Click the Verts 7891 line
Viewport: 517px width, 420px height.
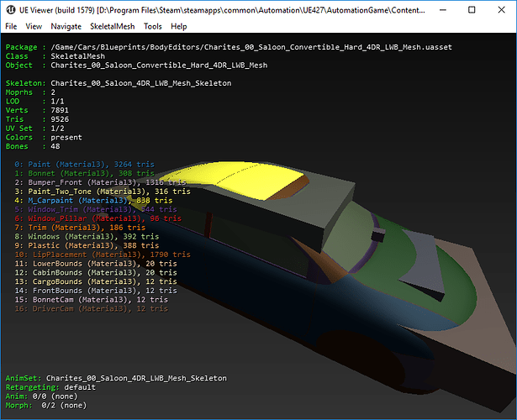(37, 110)
